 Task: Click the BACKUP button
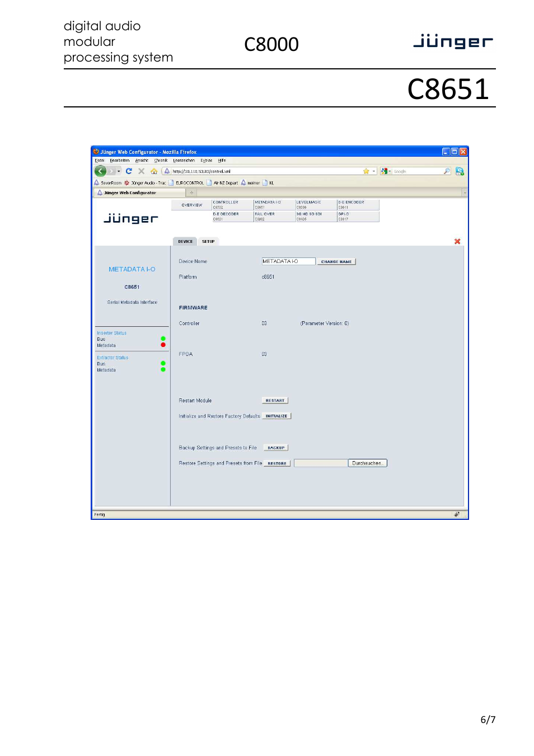click(276, 448)
